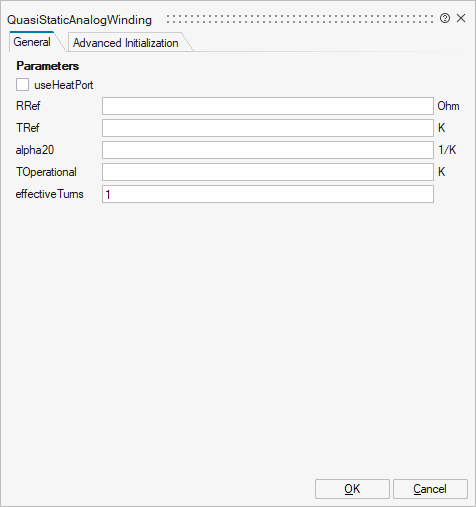This screenshot has width=476, height=507.
Task: Click the 1/K unit beside alpha20
Action: (x=447, y=150)
